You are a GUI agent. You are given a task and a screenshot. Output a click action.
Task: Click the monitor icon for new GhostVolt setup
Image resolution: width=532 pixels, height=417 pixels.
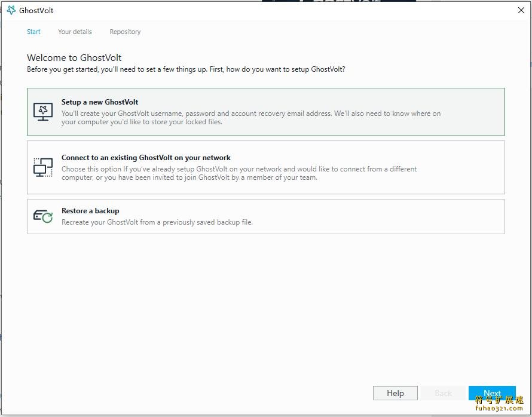click(x=43, y=112)
